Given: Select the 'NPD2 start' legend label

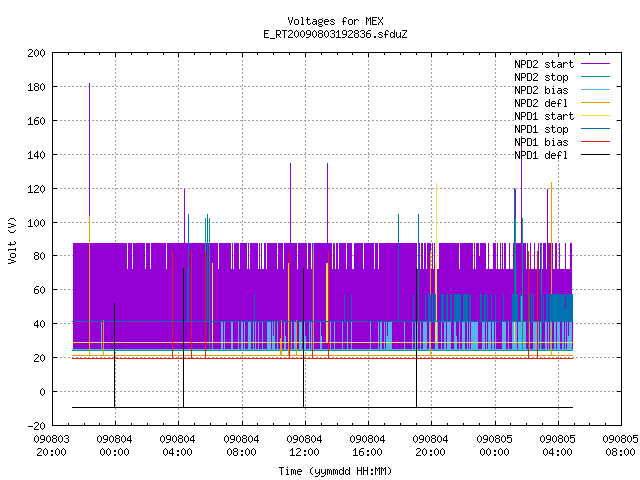Looking at the screenshot, I should (544, 64).
